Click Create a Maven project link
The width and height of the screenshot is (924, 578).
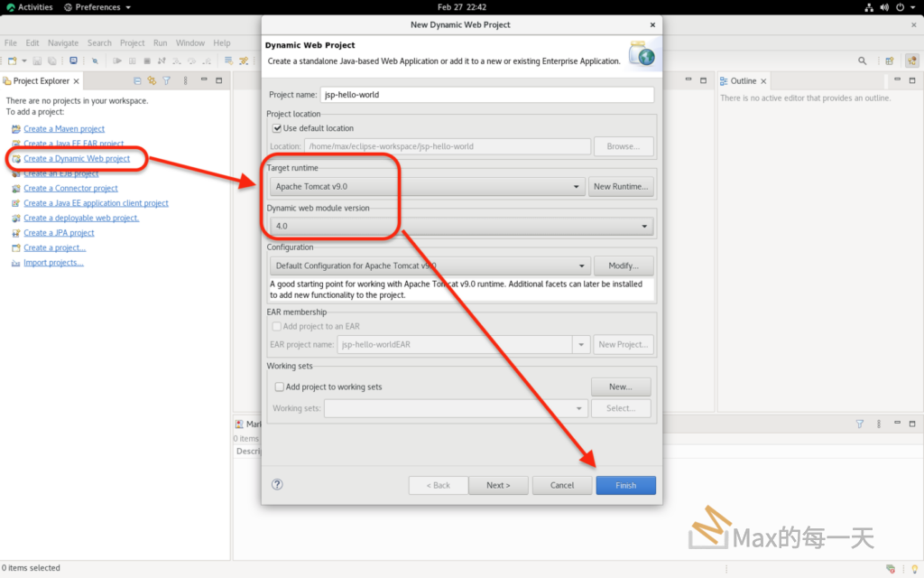tap(64, 129)
